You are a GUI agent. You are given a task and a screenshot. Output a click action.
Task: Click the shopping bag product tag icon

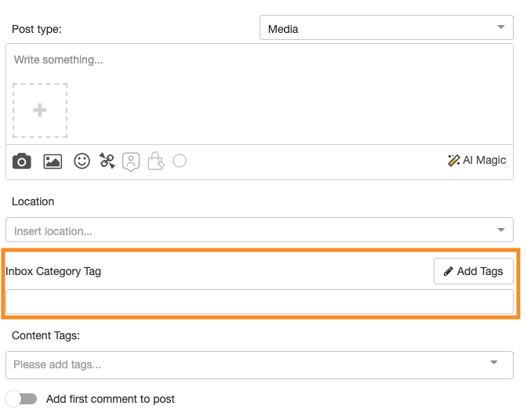point(155,161)
